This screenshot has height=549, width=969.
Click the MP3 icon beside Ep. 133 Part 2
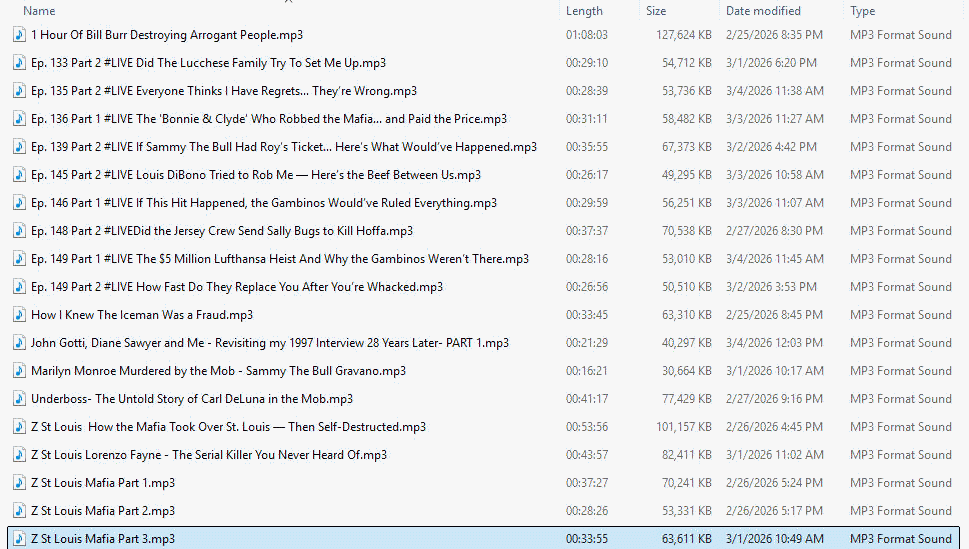pyautogui.click(x=19, y=63)
